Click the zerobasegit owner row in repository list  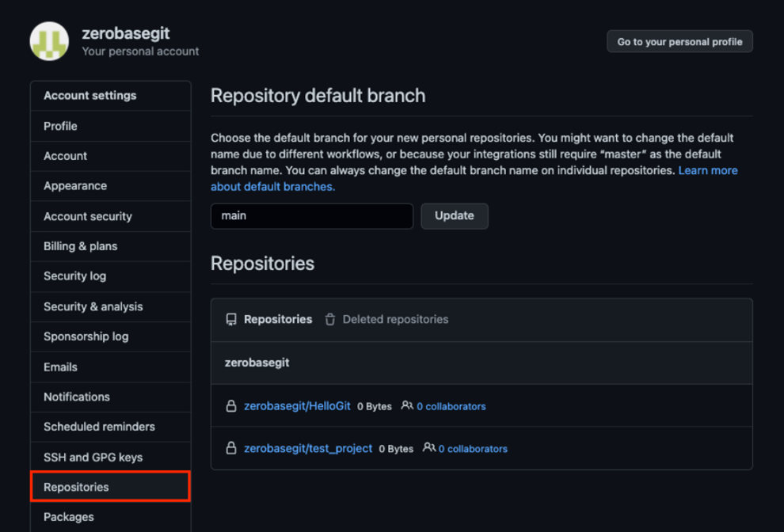tap(481, 363)
